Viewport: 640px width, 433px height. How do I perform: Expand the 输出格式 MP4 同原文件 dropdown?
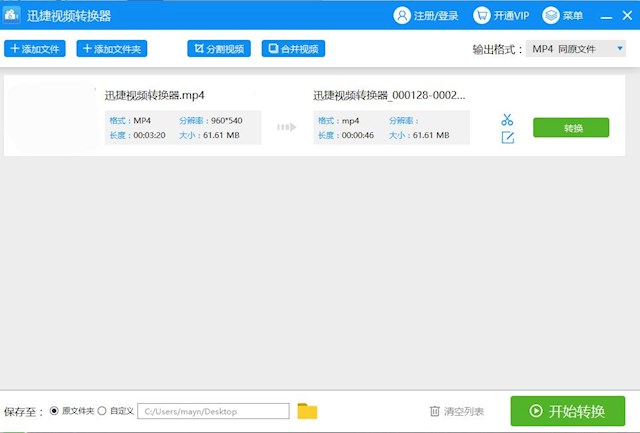tap(576, 49)
